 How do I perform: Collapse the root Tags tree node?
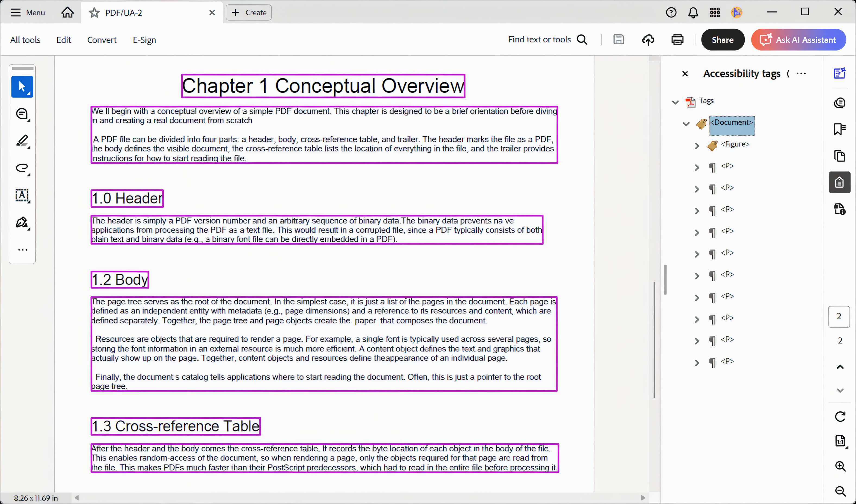coord(675,102)
